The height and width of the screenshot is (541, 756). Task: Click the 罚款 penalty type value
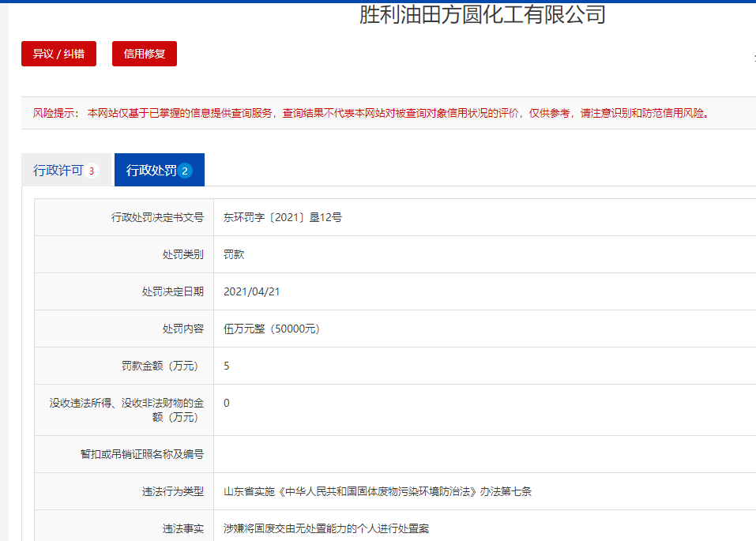pyautogui.click(x=234, y=254)
